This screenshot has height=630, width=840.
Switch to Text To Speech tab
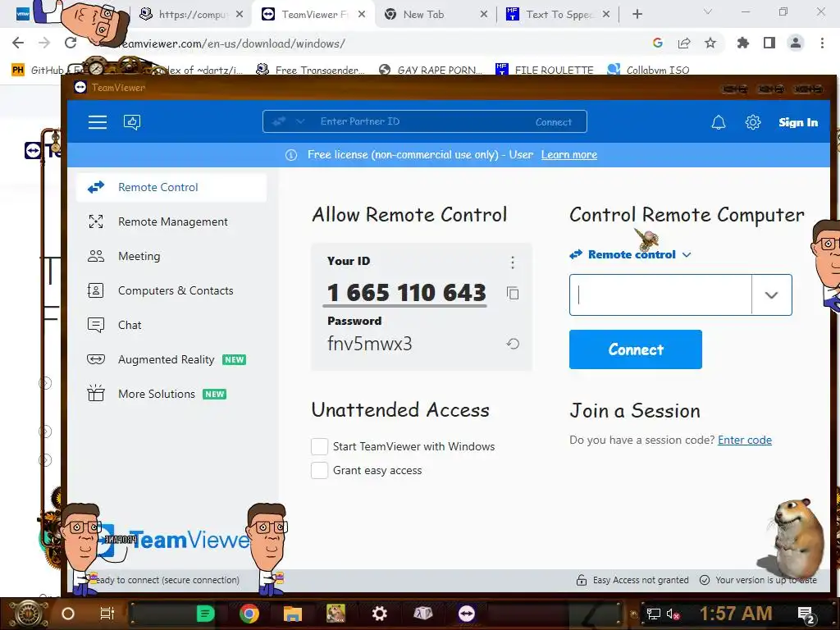pos(557,15)
